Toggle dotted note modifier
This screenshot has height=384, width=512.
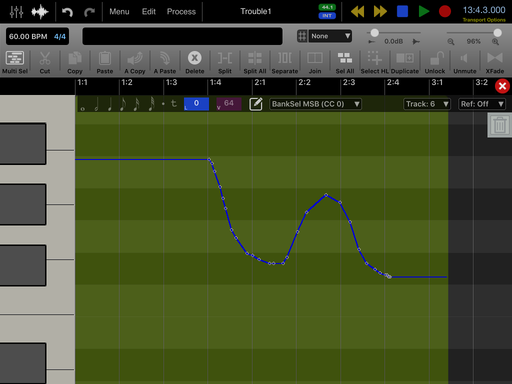(x=163, y=104)
